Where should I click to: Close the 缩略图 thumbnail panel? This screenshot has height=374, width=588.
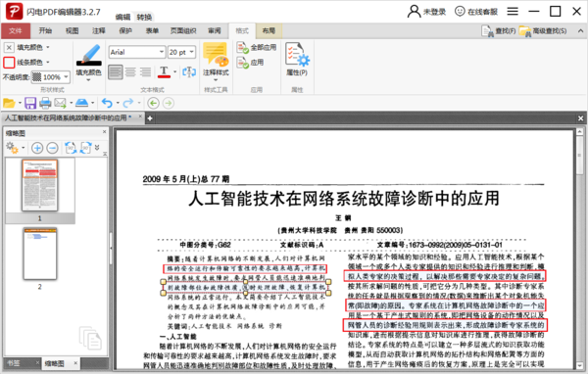(104, 132)
